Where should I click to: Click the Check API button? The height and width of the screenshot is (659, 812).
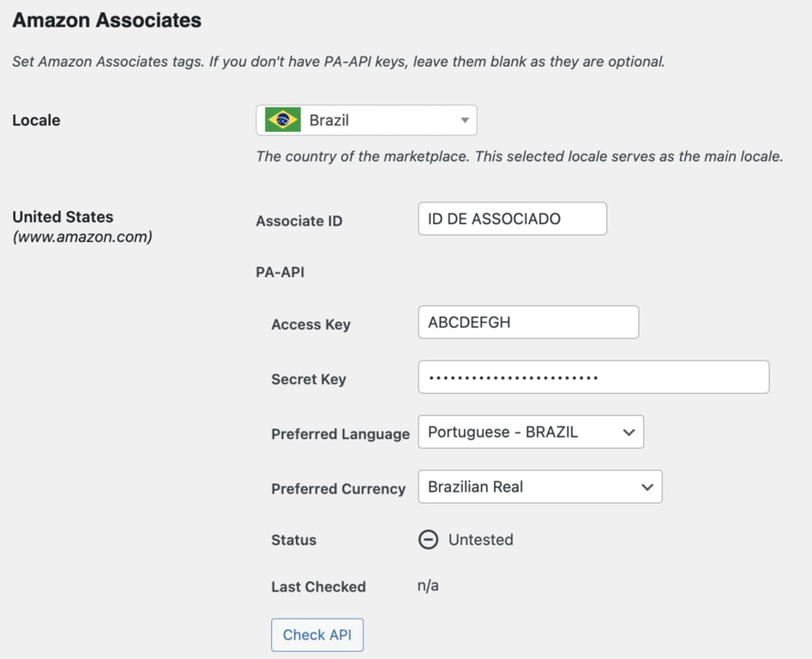tap(317, 635)
